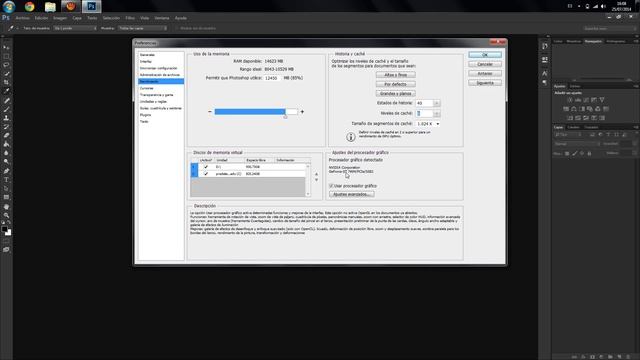Click the memory usage slider handle
Screen dimensions: 640x360
285,116
